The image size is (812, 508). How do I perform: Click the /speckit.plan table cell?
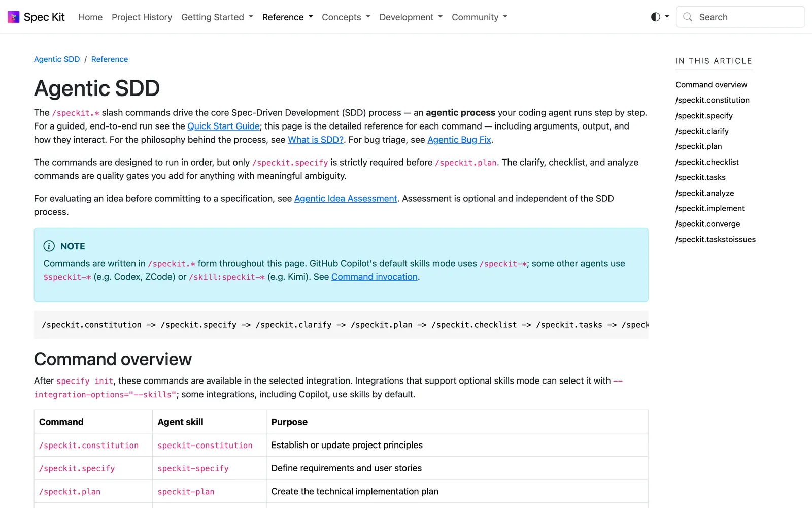[93, 492]
